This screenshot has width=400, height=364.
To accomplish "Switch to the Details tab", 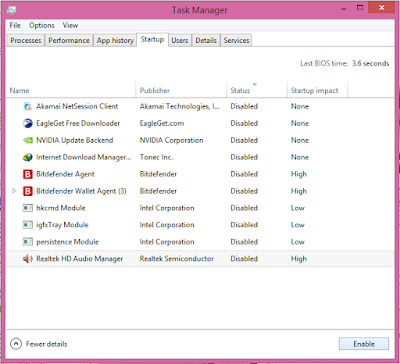I will click(206, 40).
